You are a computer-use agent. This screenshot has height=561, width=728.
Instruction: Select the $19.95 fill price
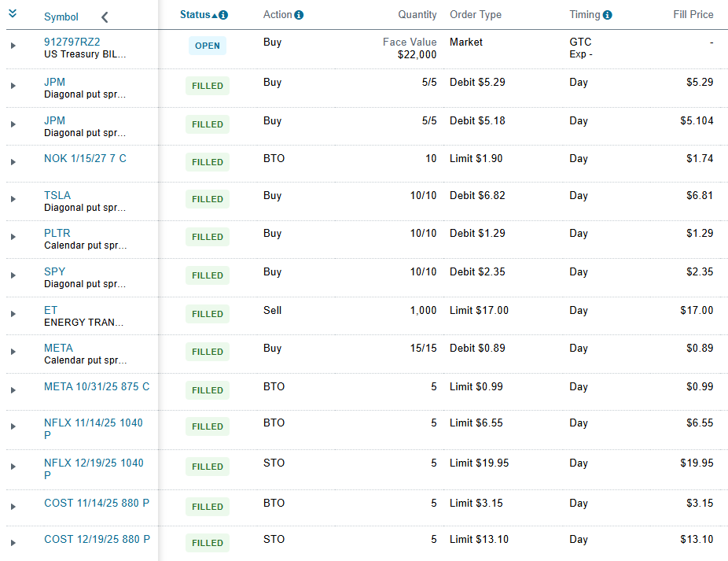697,463
